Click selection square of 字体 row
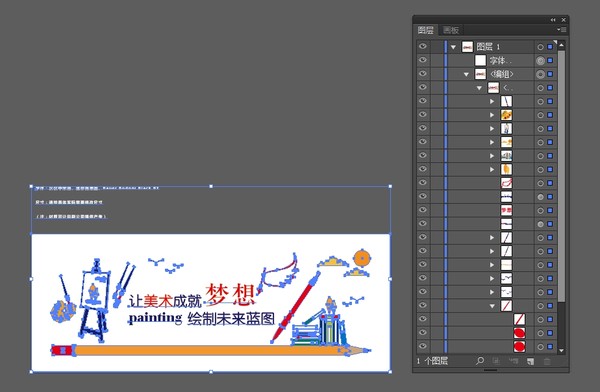 click(550, 60)
